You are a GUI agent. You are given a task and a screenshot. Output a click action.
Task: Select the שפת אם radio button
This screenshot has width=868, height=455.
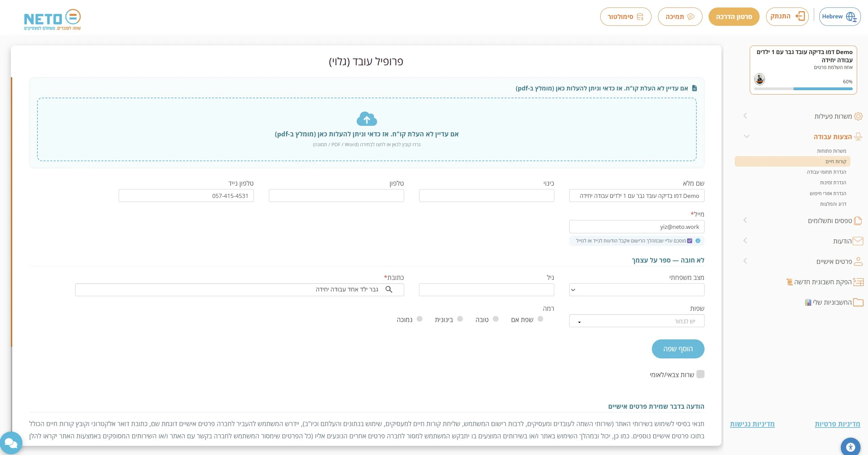(540, 319)
